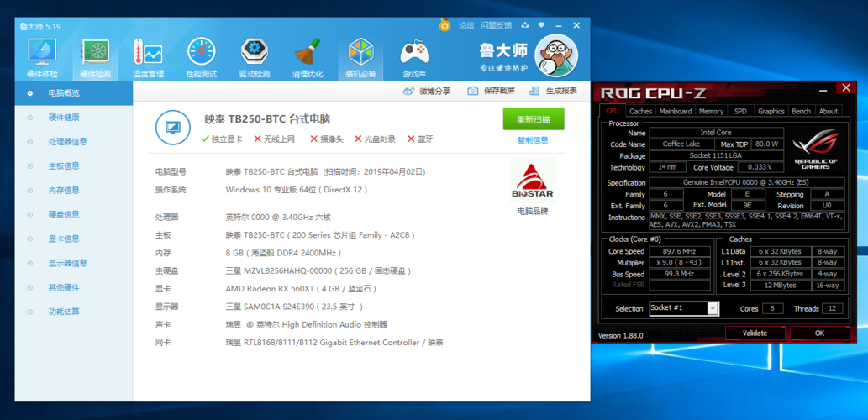The height and width of the screenshot is (420, 868).
Task: Open the 清理优化 cleanup broom icon
Action: 308,58
